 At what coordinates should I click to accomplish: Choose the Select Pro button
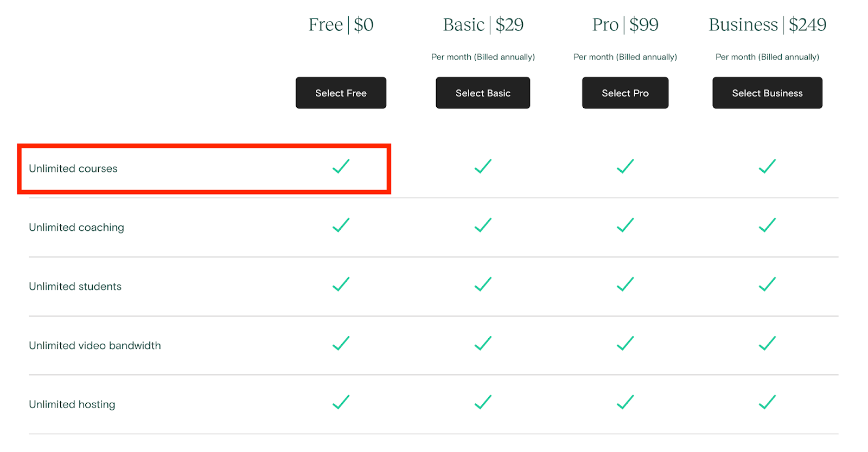coord(625,93)
